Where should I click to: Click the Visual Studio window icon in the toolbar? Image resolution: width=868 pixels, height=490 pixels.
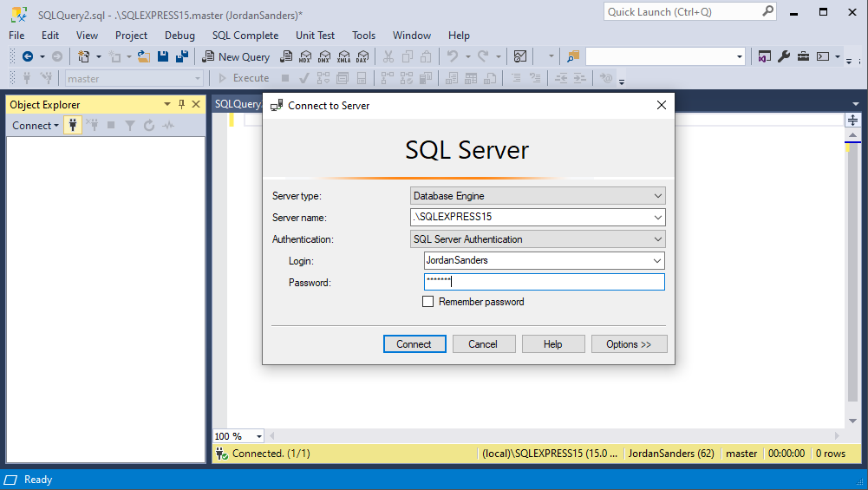(x=765, y=56)
